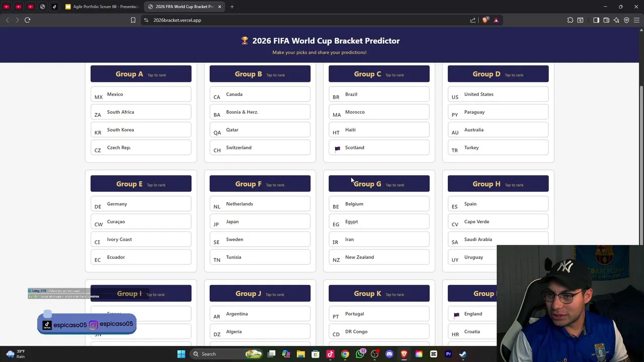Open the Brave Shields lion icon

[485, 20]
